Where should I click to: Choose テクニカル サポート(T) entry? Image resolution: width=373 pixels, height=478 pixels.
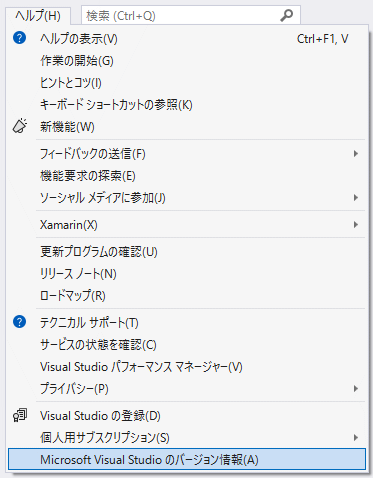coord(187,323)
